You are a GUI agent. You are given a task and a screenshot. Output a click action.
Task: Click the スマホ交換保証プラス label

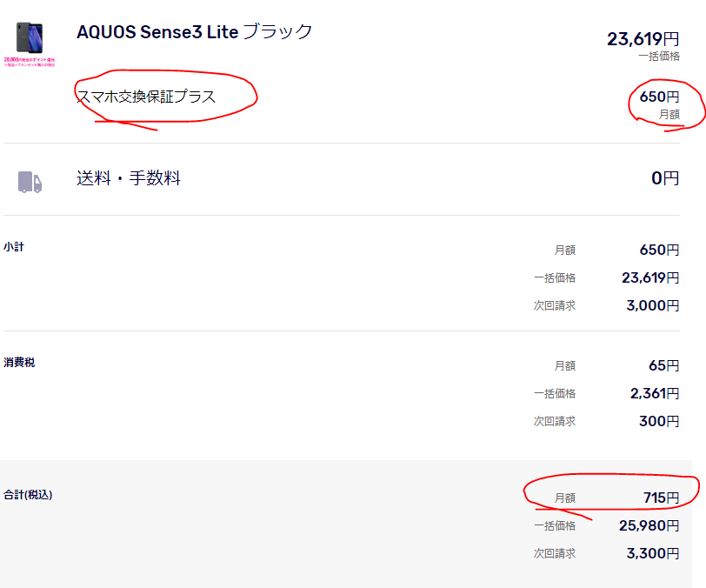click(146, 97)
